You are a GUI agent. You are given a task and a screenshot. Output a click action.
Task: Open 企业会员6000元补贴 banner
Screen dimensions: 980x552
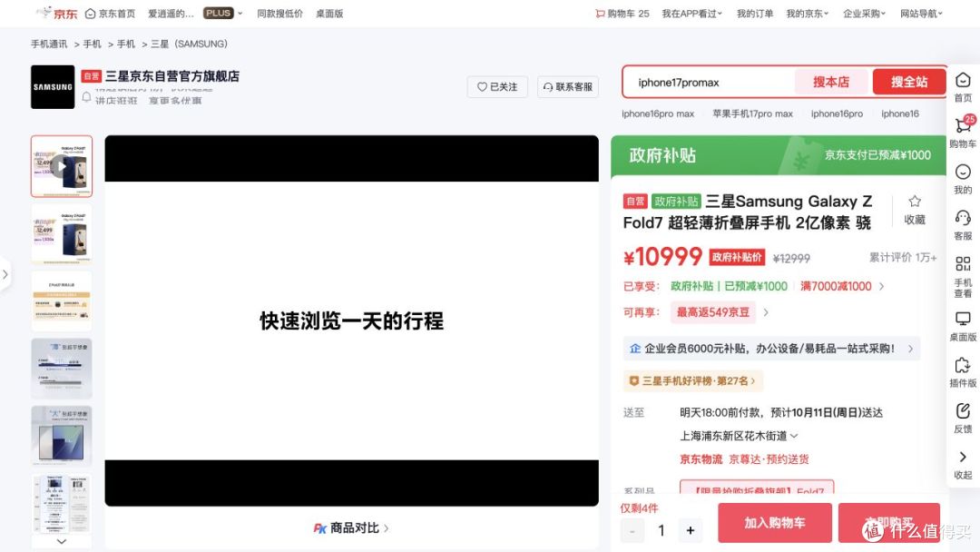coord(772,349)
